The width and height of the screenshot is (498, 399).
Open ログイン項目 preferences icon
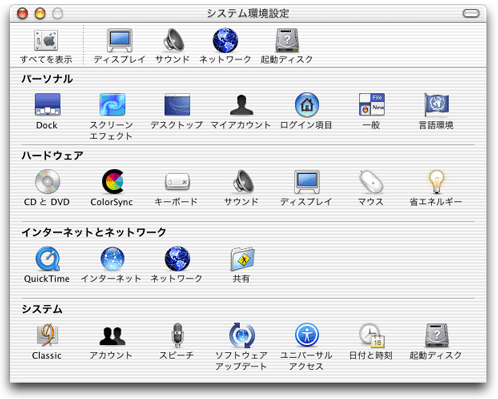307,105
